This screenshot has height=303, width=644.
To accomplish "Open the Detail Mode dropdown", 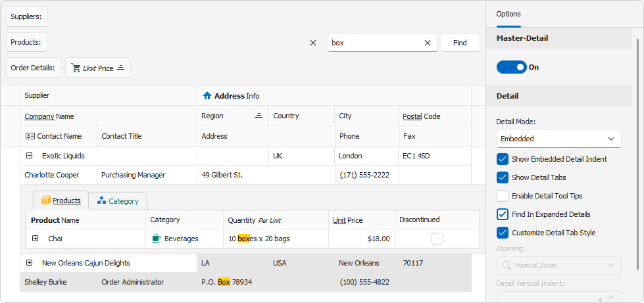I will coord(558,139).
